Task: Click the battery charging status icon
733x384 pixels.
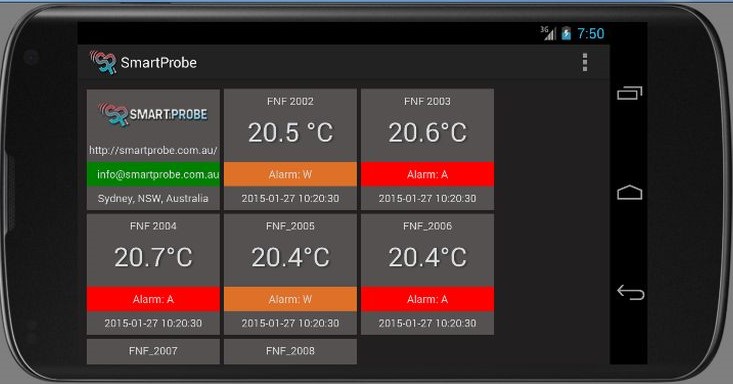Action: pos(566,33)
